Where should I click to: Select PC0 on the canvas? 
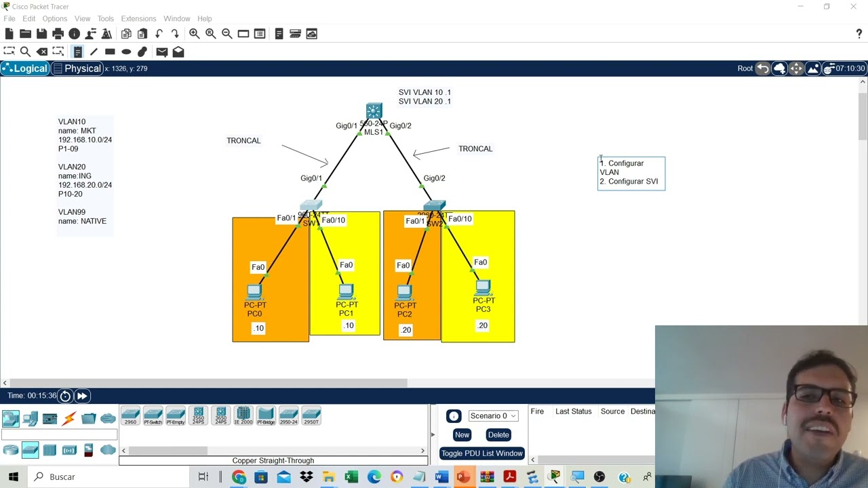(x=254, y=293)
